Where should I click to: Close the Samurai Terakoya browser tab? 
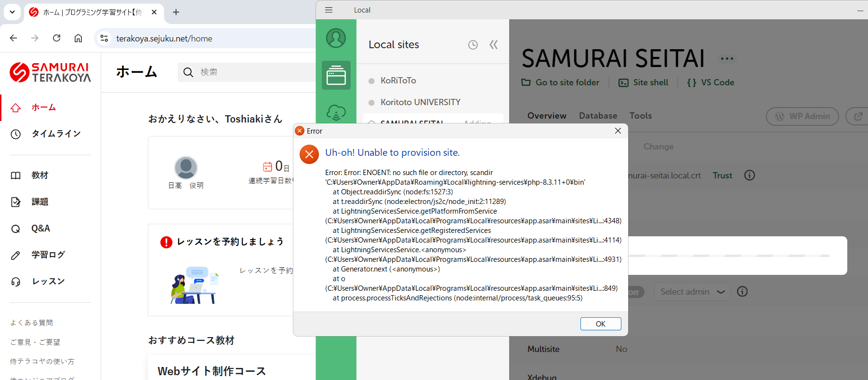(x=154, y=12)
